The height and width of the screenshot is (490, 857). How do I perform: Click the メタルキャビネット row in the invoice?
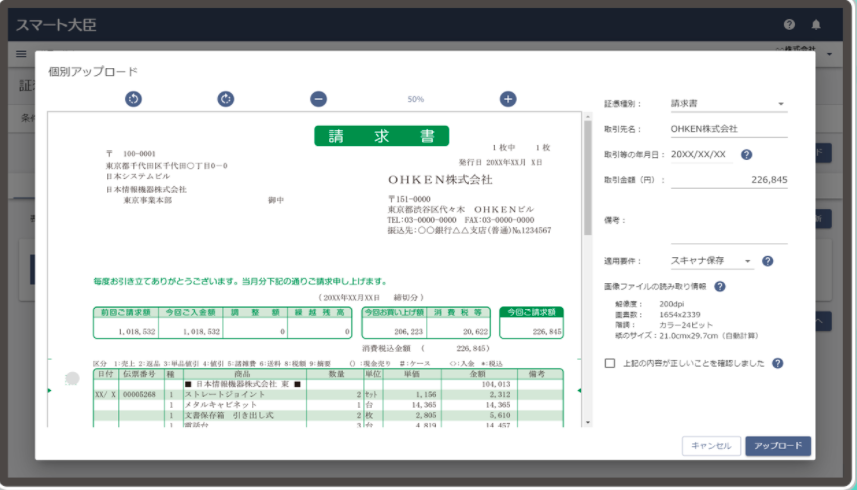click(328, 405)
